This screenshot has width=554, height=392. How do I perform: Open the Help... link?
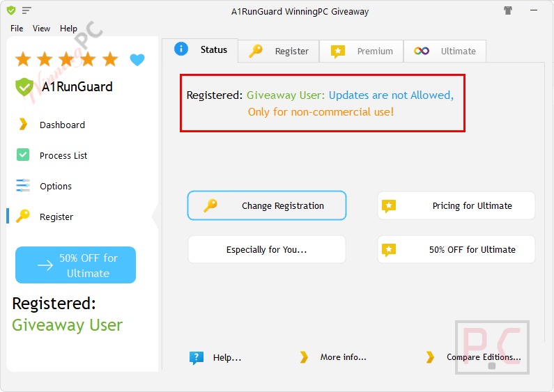[x=227, y=358]
